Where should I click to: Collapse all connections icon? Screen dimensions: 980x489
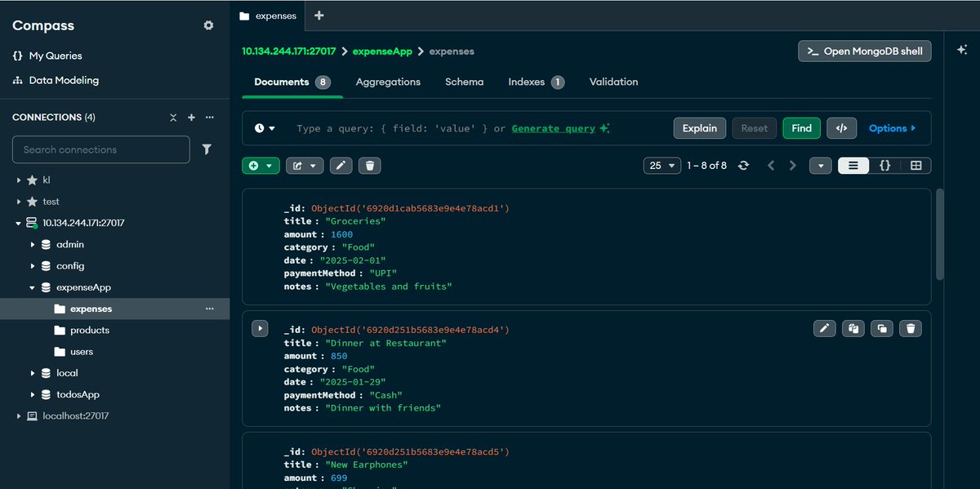[x=173, y=118]
